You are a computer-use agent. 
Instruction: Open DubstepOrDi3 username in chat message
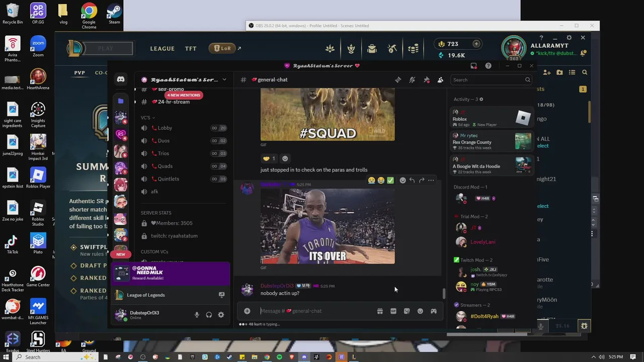[277, 286]
